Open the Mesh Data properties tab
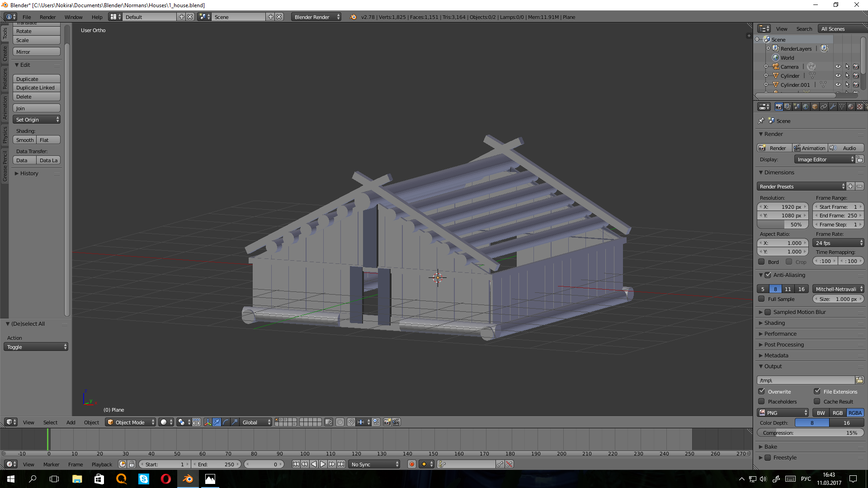Viewport: 868px width, 488px height. [x=842, y=107]
